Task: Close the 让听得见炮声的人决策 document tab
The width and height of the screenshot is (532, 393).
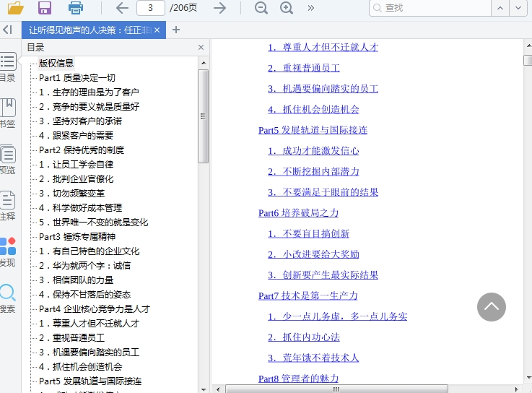Action: tap(157, 30)
